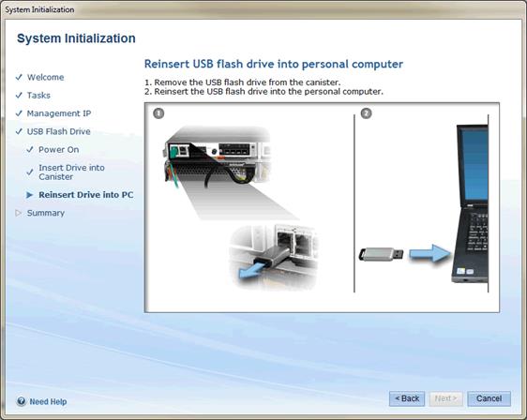The width and height of the screenshot is (527, 420).
Task: Click the large 'System Initialization' page heading
Action: click(76, 38)
